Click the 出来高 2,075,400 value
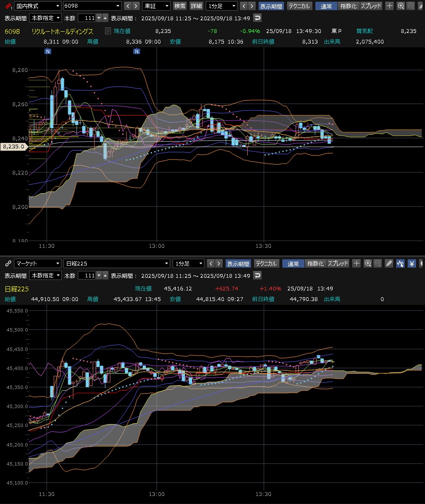425x504 pixels. (x=370, y=41)
